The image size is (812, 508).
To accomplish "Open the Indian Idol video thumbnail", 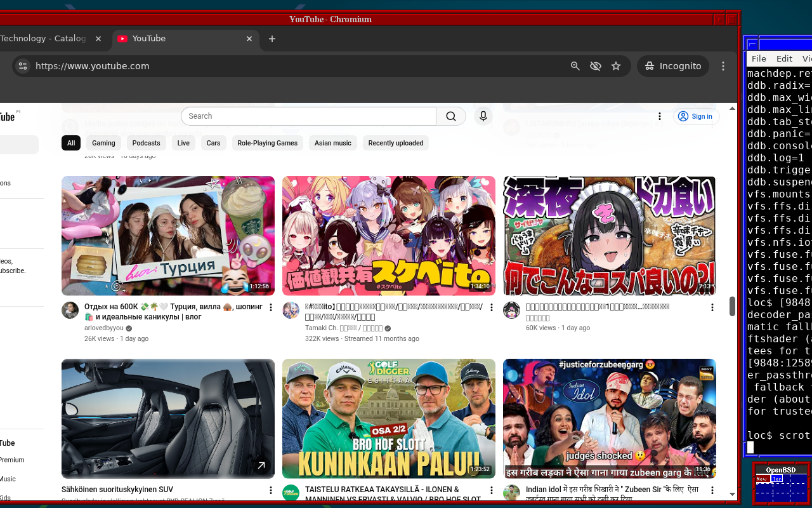I will coord(610,418).
